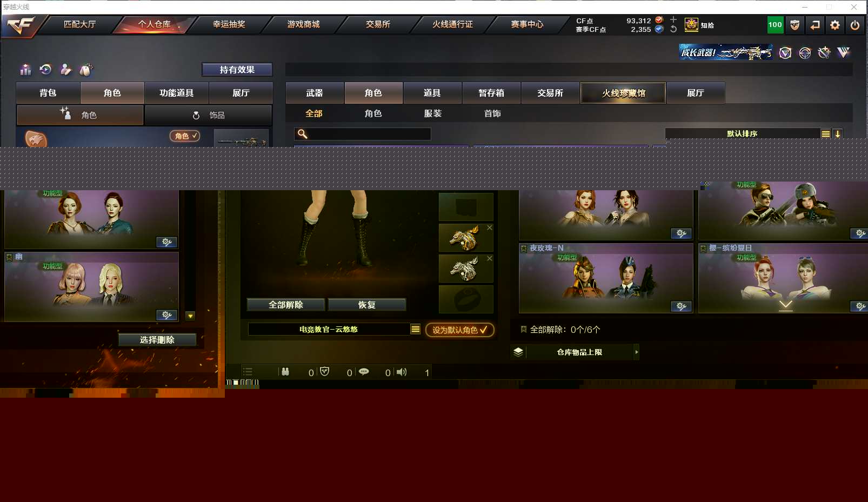Open the shield mask icon in header
The height and width of the screenshot is (502, 868).
794,25
